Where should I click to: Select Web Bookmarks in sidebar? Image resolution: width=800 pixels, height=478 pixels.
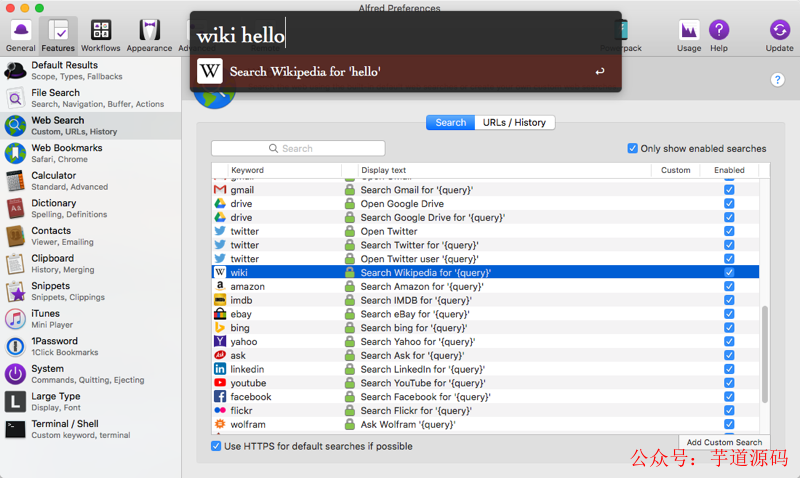tap(91, 153)
